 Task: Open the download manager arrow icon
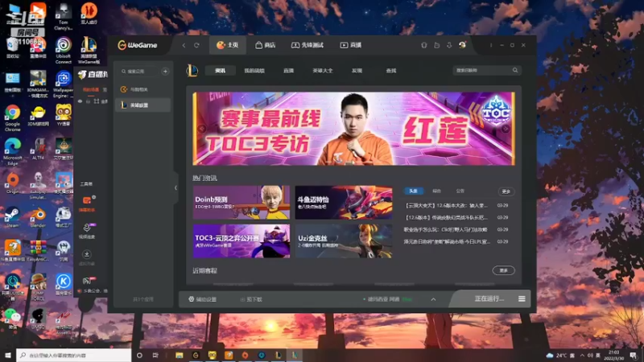click(449, 45)
